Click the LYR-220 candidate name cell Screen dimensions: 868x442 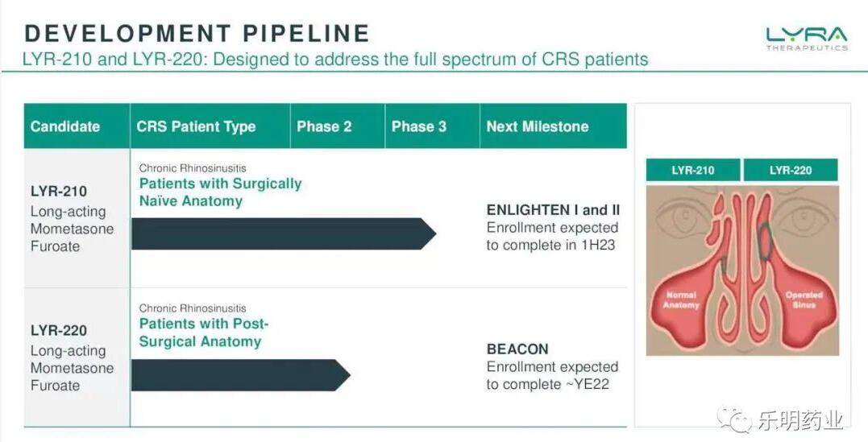[x=59, y=331]
